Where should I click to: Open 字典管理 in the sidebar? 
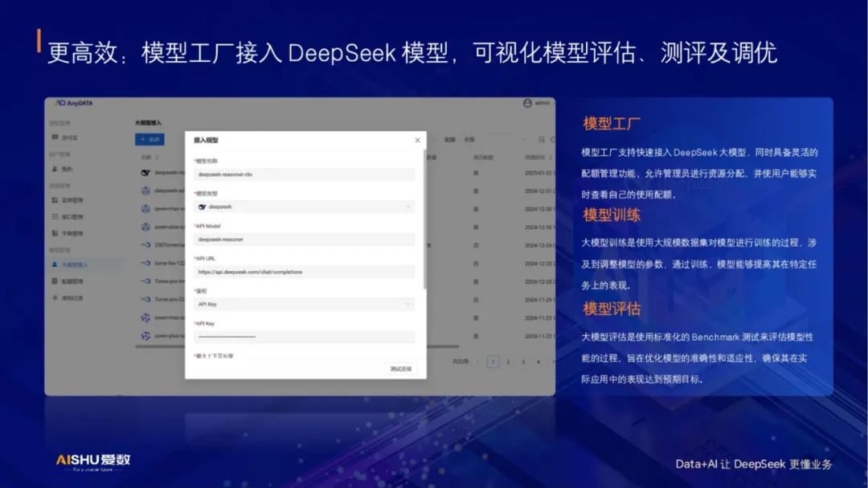tap(72, 233)
